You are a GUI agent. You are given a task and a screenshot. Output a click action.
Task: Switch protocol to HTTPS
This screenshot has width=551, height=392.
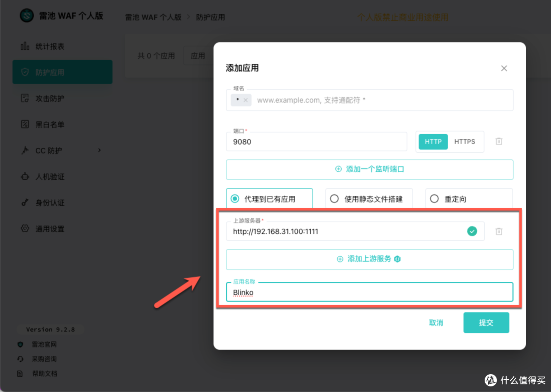click(465, 142)
